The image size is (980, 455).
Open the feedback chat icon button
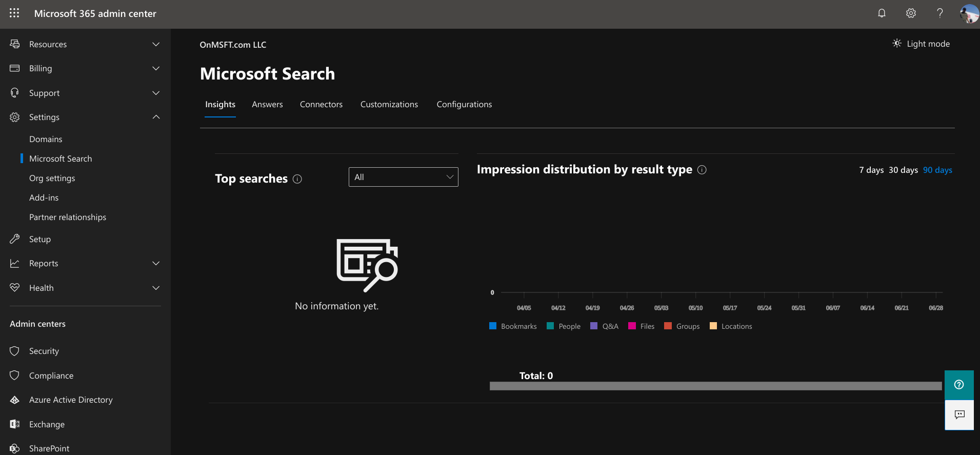click(x=959, y=414)
